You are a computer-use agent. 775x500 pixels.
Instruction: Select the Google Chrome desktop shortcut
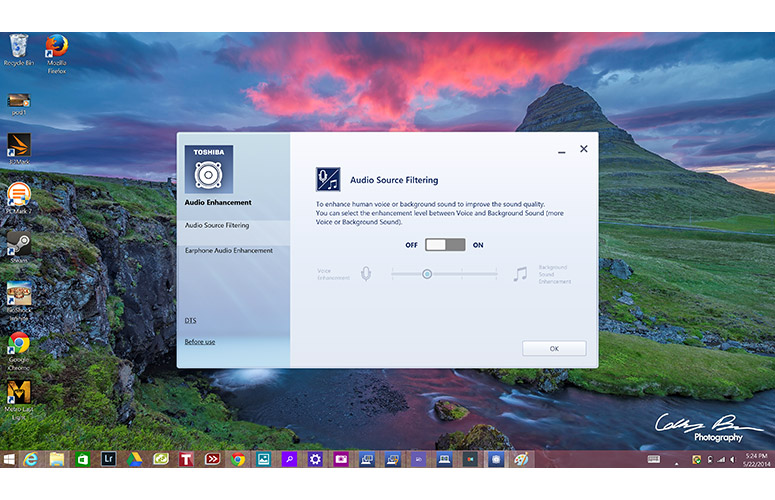19,351
